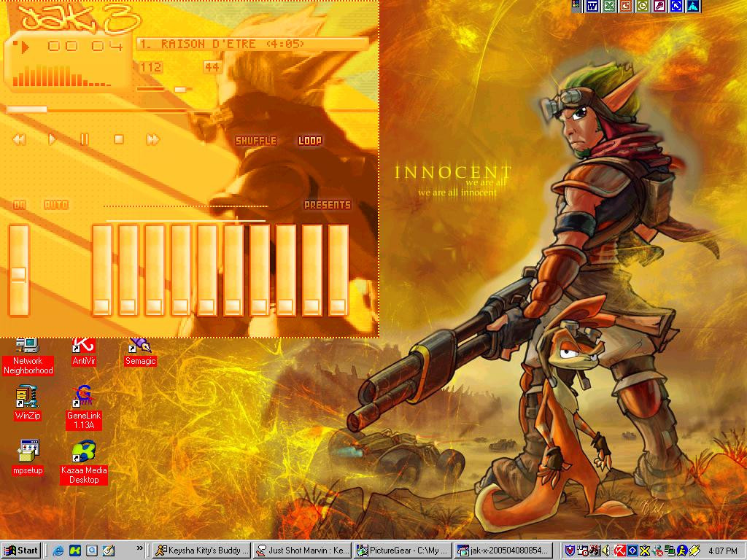
Task: Select the Kazaa Media Desktop shortcut
Action: click(84, 463)
